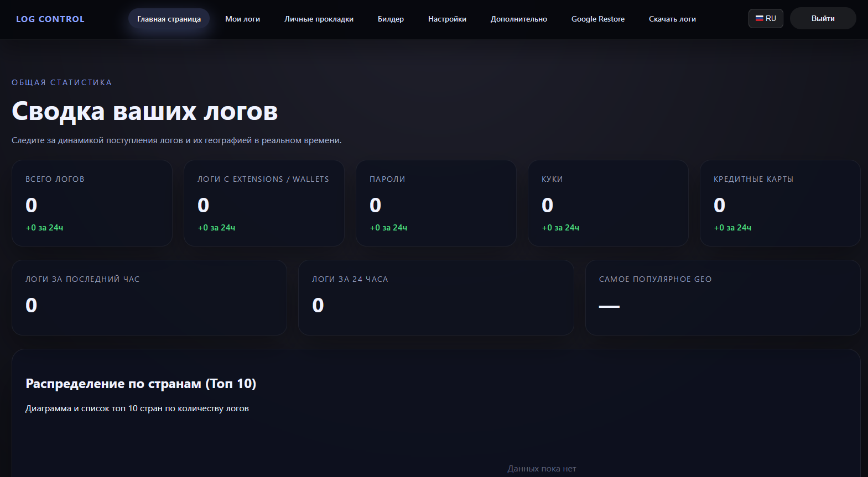Navigate to Google Restore
This screenshot has width=868, height=477.
pos(597,19)
